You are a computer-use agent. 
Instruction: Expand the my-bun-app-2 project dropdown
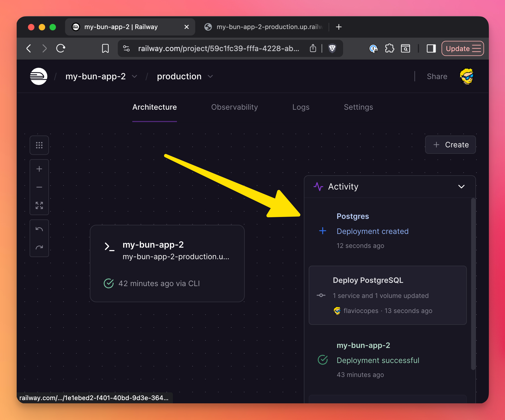[x=134, y=77]
